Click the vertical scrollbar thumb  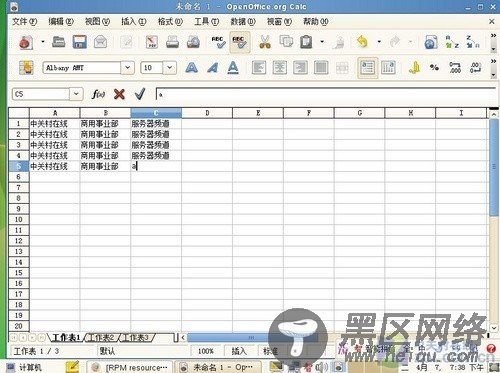[494, 167]
